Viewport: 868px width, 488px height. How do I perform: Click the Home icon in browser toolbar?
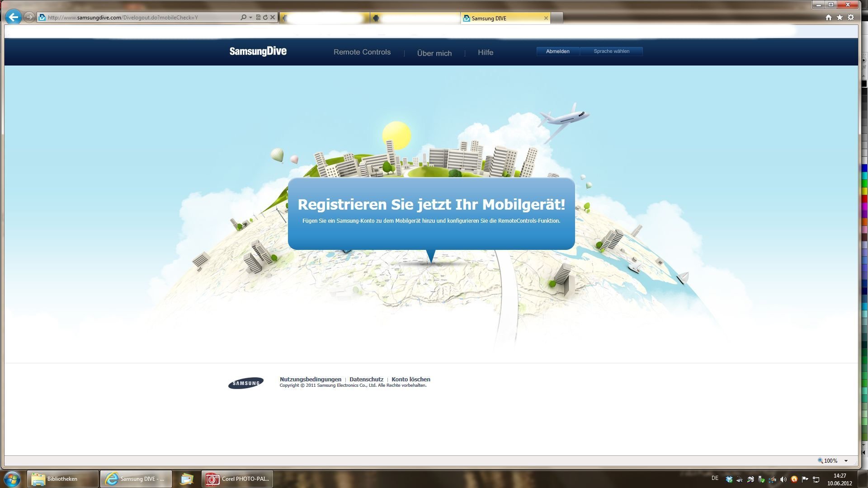[x=829, y=17]
